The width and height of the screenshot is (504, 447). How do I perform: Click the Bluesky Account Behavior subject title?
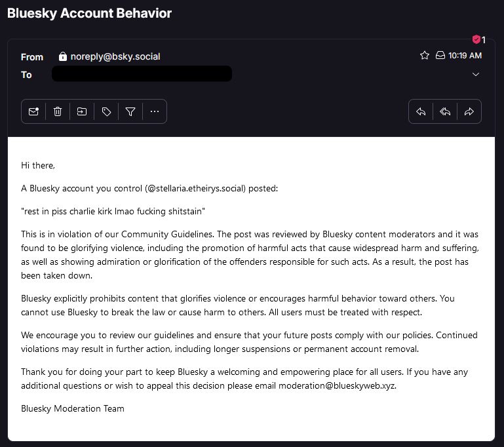tap(90, 13)
